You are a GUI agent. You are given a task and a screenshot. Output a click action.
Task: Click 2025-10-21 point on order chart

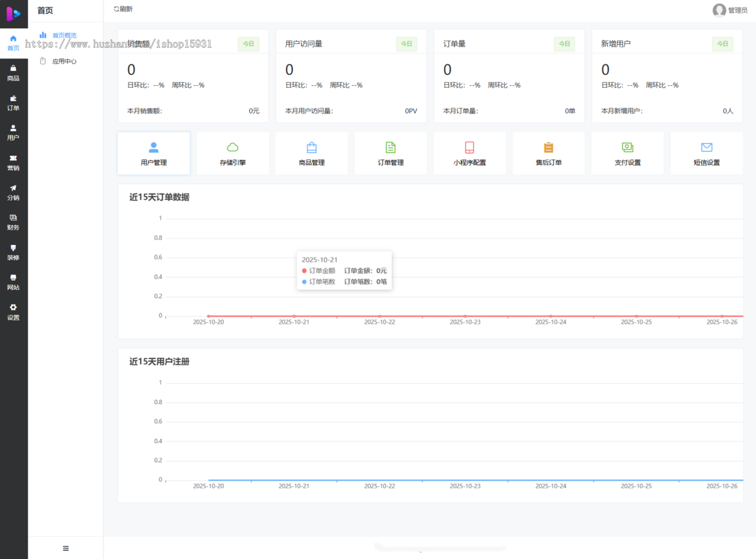pos(294,316)
